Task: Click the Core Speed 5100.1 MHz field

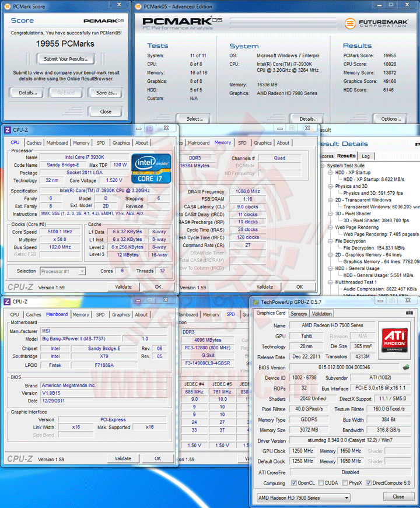Action: pos(60,232)
